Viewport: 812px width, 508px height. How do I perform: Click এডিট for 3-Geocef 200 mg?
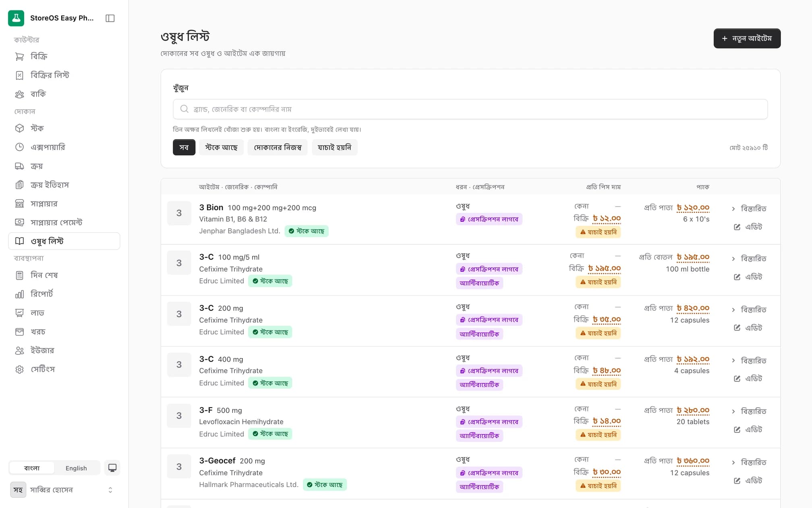[748, 481]
